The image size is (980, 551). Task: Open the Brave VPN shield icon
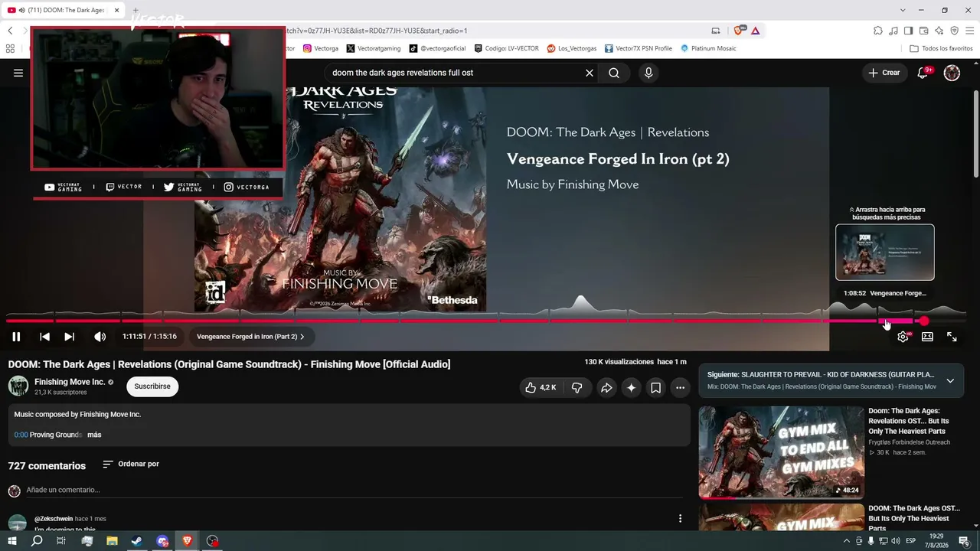coord(954,31)
